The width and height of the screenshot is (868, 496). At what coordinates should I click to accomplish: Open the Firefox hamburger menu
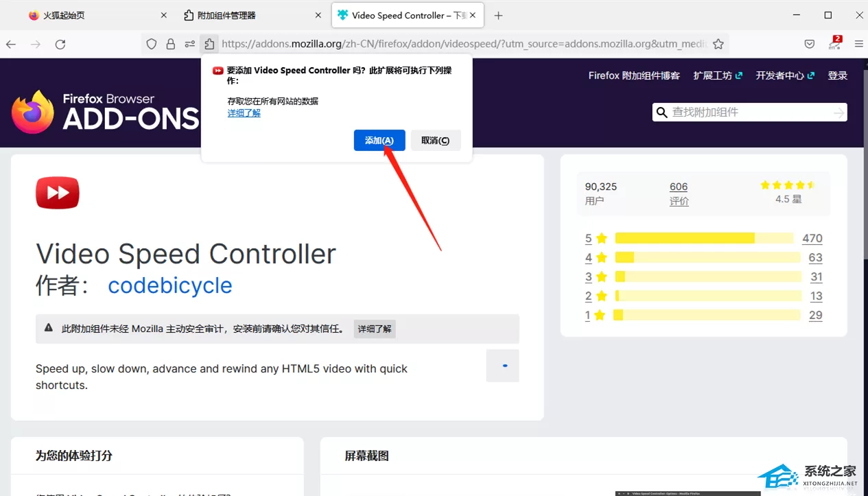click(858, 44)
